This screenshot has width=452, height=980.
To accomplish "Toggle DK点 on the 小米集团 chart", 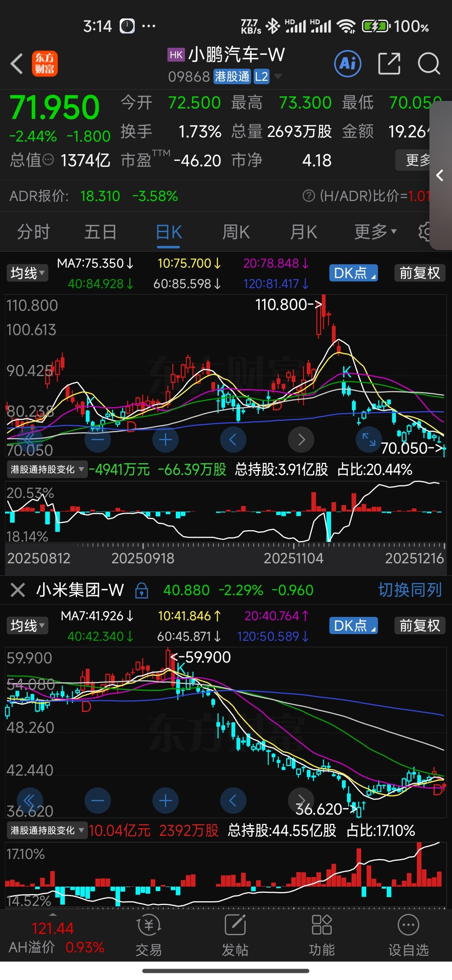I will coord(354,626).
